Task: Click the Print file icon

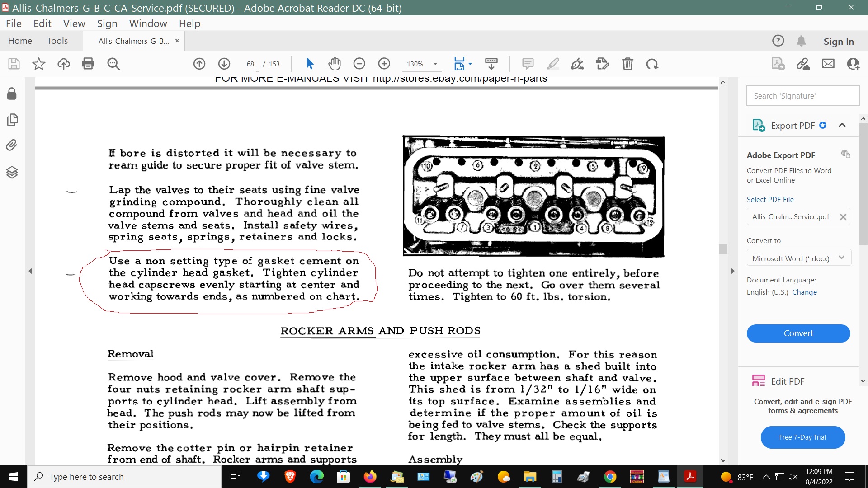Action: [x=88, y=64]
